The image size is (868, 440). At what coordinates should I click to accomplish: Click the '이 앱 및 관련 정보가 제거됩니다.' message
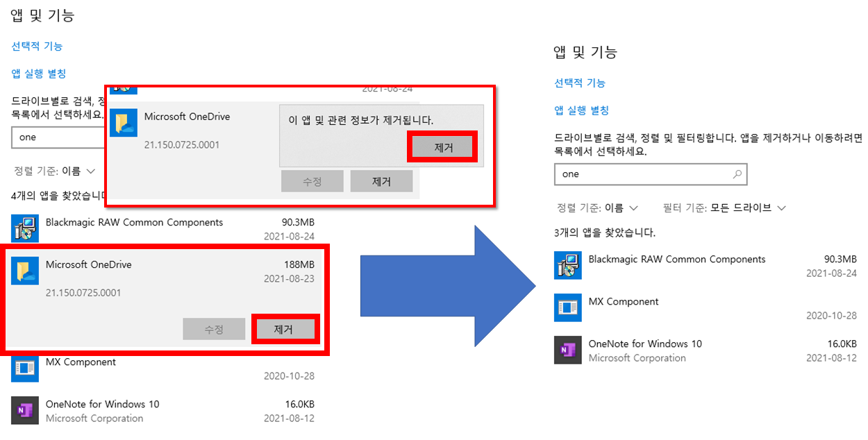361,120
